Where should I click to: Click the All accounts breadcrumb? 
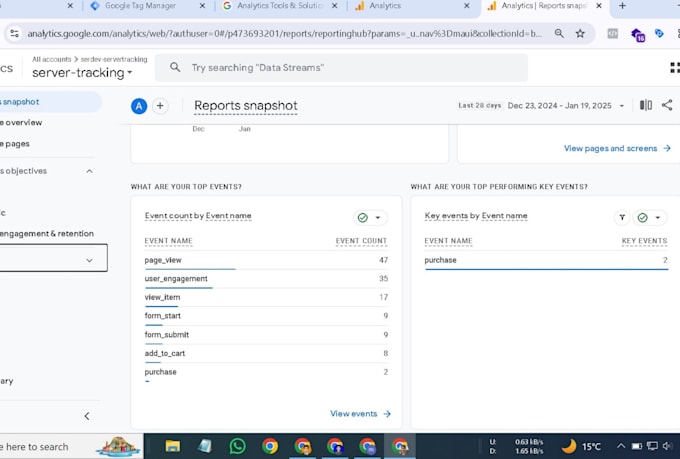pos(51,59)
